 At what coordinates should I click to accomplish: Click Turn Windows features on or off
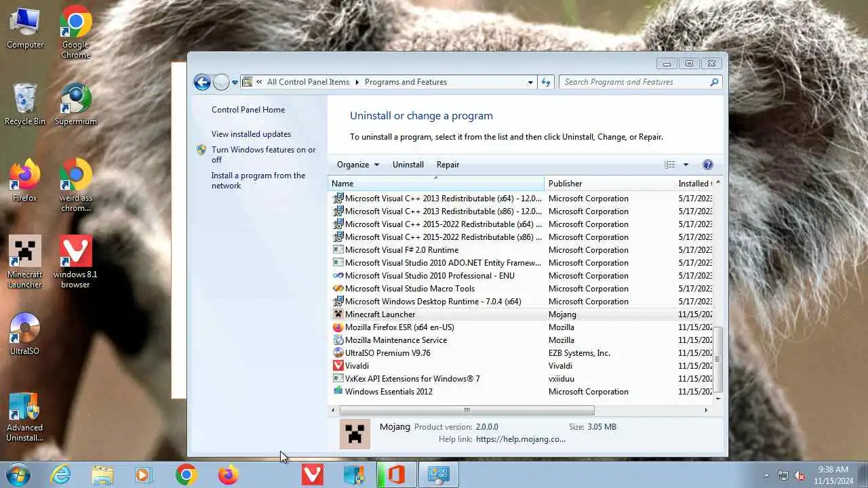point(264,155)
